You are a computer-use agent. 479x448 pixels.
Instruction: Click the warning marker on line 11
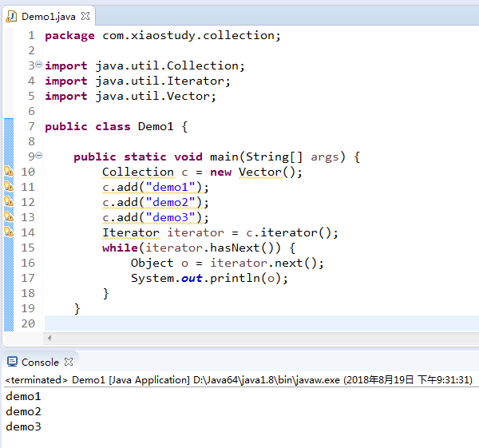[x=9, y=186]
